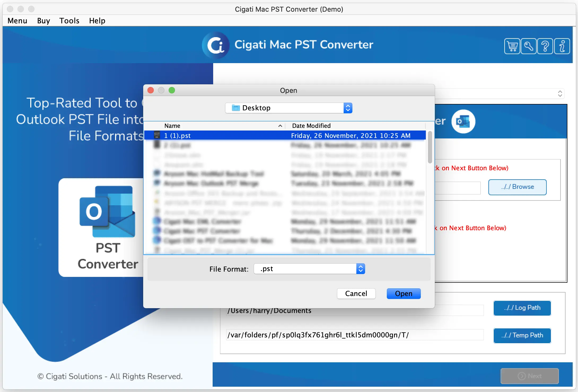The width and height of the screenshot is (578, 392).
Task: Sort files by Date Modified column header
Action: (x=355, y=126)
